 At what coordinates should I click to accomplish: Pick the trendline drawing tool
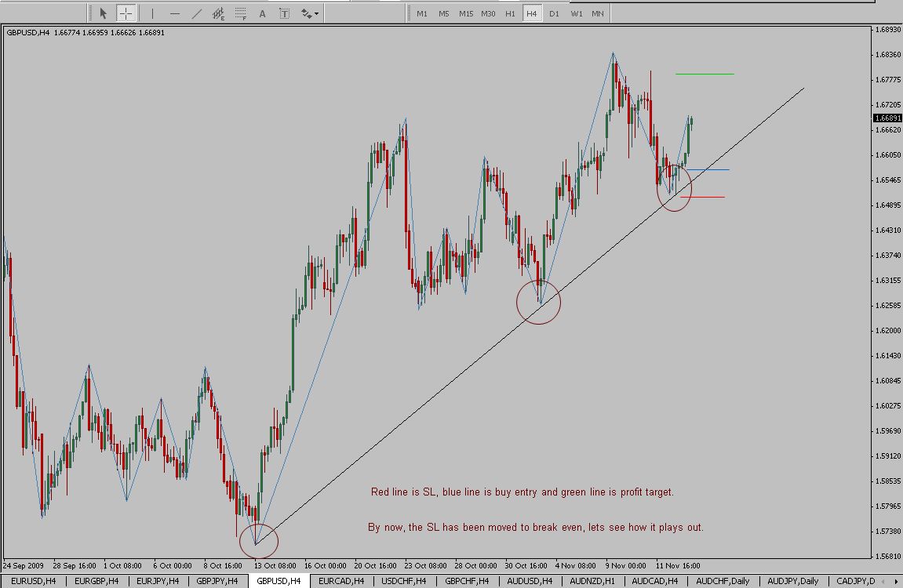click(196, 13)
